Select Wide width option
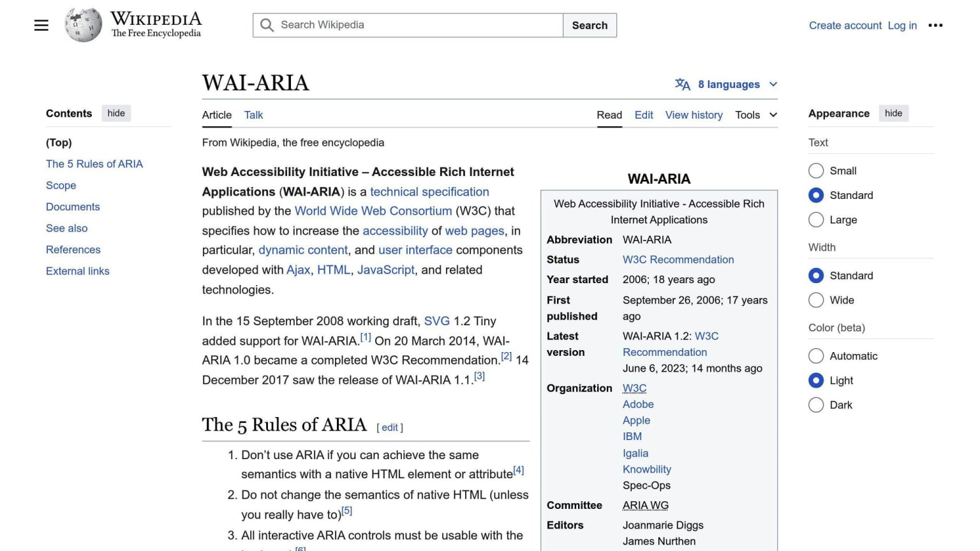The height and width of the screenshot is (551, 980). point(816,300)
